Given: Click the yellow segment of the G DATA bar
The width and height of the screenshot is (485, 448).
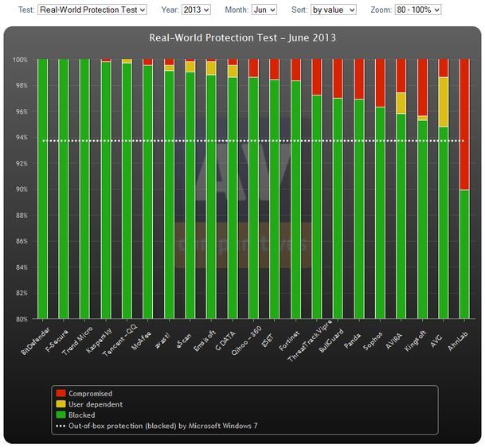Looking at the screenshot, I should 233,72.
